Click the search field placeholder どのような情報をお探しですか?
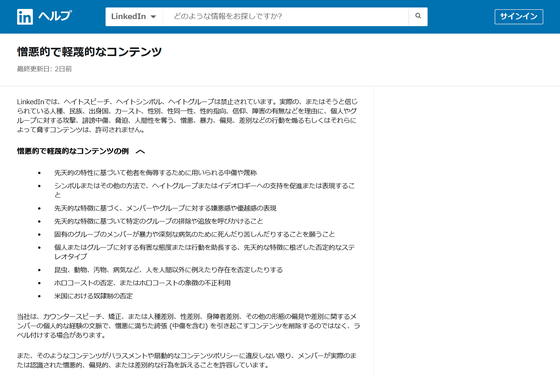Image resolution: width=560 pixels, height=378 pixels. pos(228,16)
